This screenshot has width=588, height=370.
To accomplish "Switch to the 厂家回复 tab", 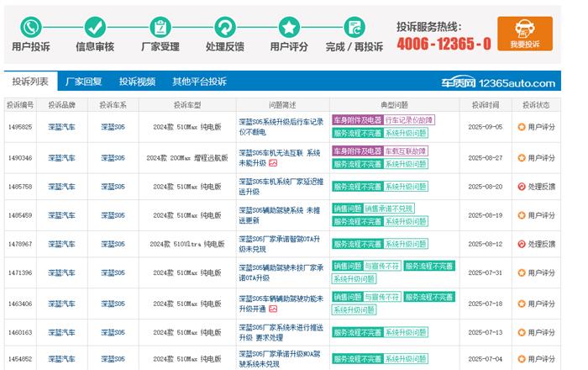I will click(83, 82).
